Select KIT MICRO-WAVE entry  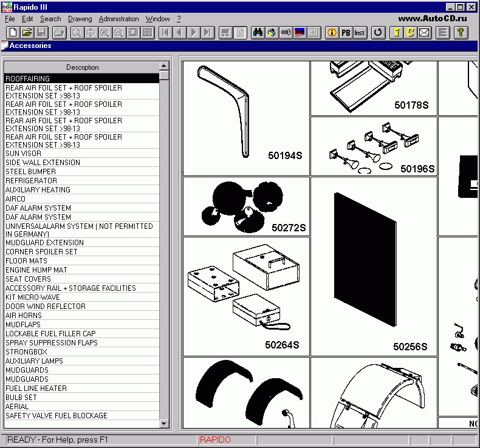pyautogui.click(x=82, y=297)
